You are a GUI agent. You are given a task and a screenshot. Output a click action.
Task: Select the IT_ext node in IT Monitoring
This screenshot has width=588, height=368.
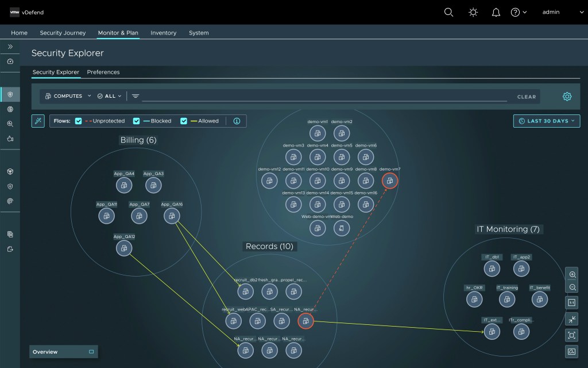pos(492,332)
